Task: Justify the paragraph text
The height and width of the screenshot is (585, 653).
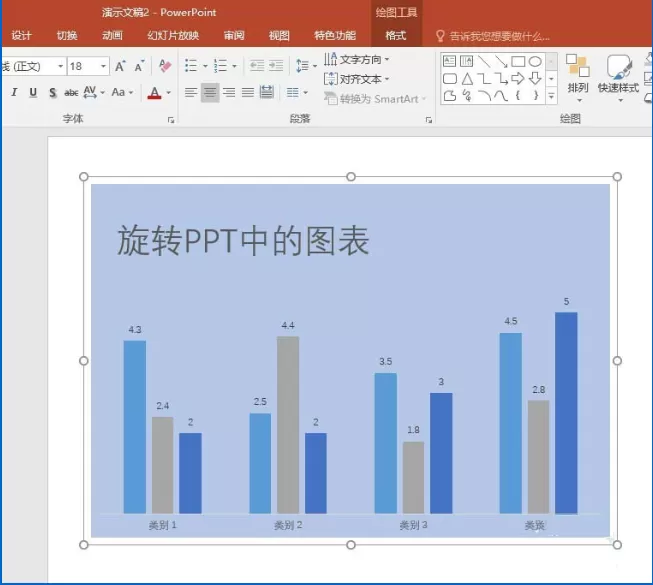Action: coord(248,92)
